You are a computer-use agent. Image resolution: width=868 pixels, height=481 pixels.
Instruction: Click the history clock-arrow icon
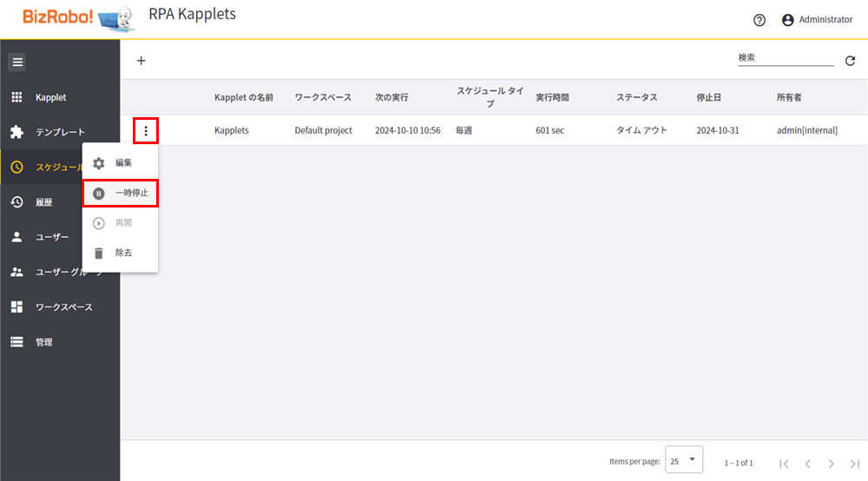tap(17, 202)
